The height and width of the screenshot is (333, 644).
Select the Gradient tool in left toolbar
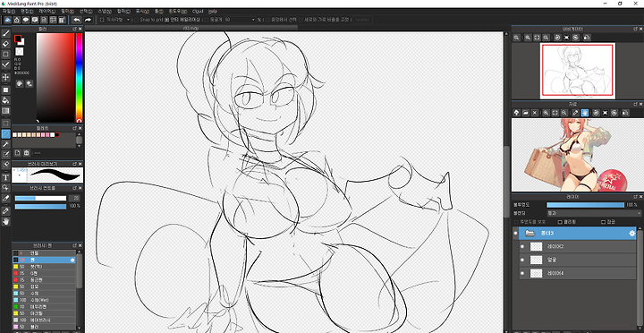coord(5,111)
